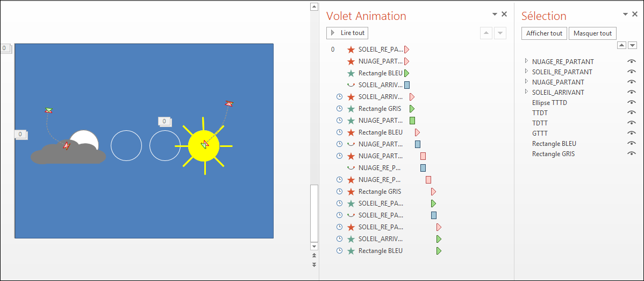This screenshot has height=281, width=644.
Task: Expand the NUAGE_PARTANT group in selection list
Action: coord(526,81)
